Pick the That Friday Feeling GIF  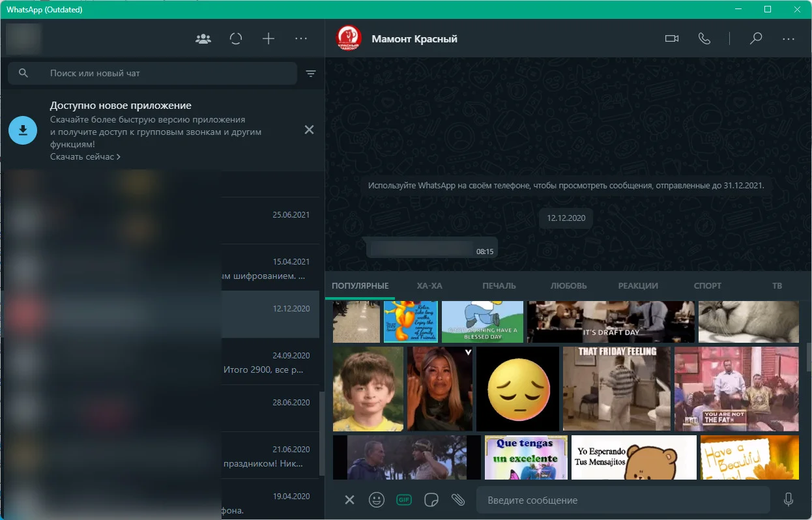pos(616,389)
